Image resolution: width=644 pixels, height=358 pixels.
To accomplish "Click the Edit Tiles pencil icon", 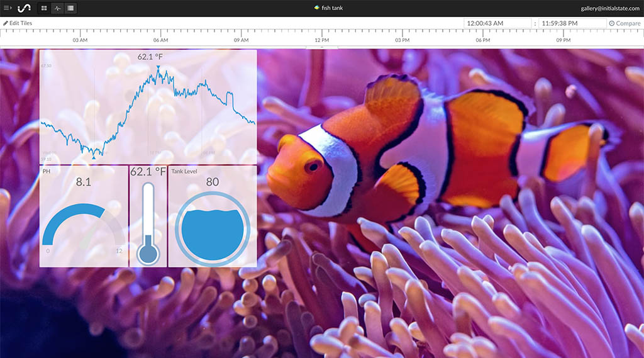I will [x=5, y=23].
